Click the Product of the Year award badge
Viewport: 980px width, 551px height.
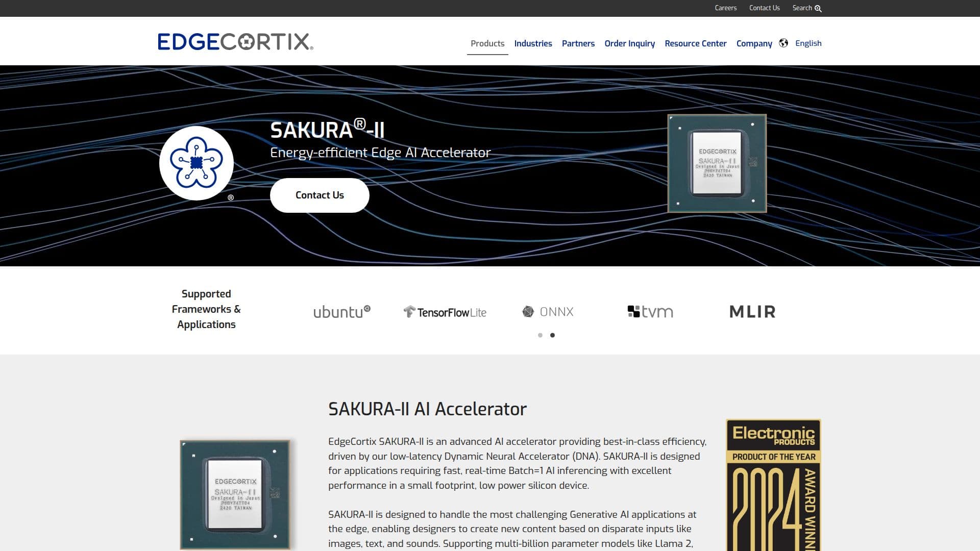tap(773, 485)
